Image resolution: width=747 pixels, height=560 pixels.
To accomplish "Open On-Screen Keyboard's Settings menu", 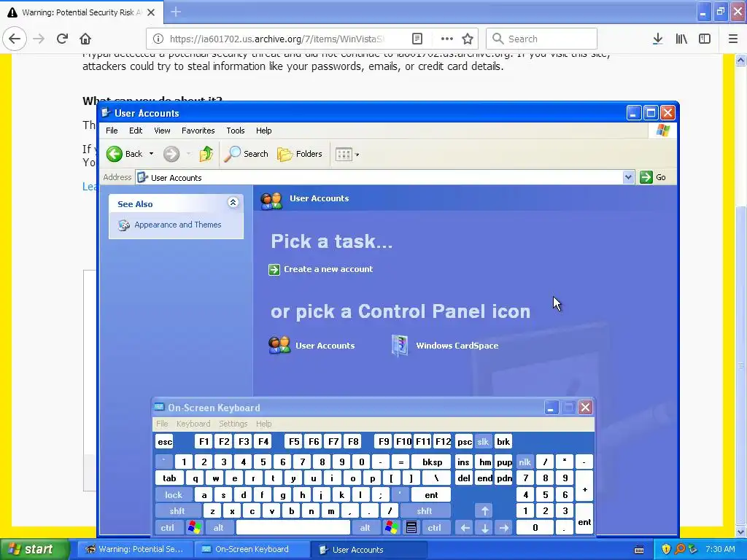I will (x=233, y=424).
